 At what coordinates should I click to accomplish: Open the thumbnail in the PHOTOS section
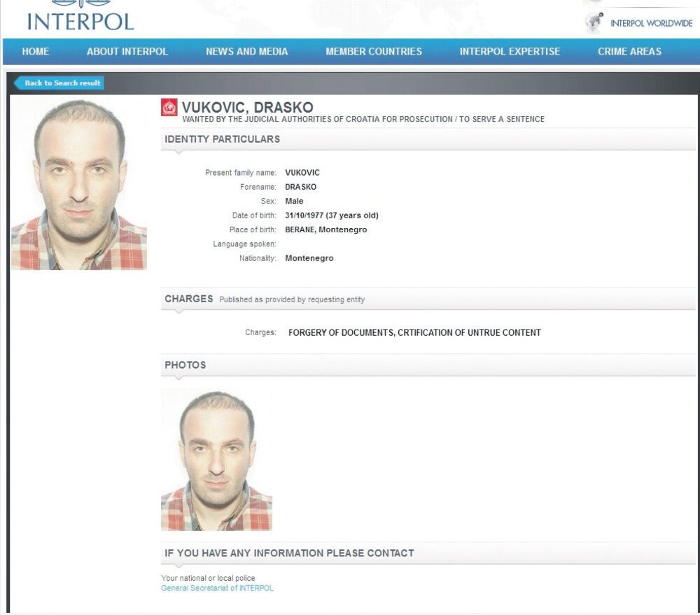tap(216, 460)
